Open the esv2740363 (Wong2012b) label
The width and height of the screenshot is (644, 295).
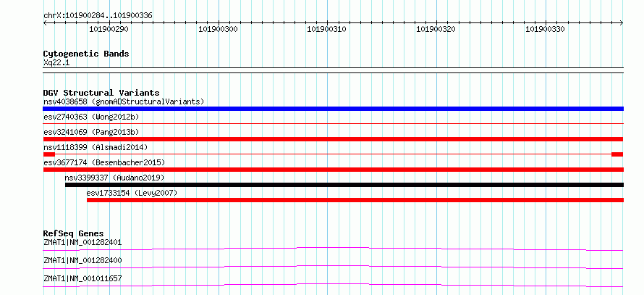[x=91, y=117]
